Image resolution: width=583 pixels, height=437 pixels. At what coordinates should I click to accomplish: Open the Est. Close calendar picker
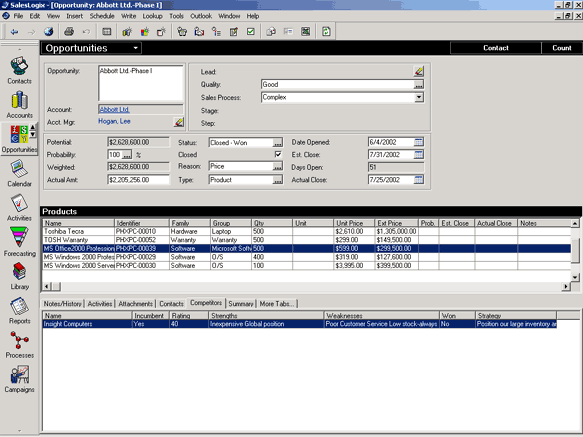click(x=418, y=154)
